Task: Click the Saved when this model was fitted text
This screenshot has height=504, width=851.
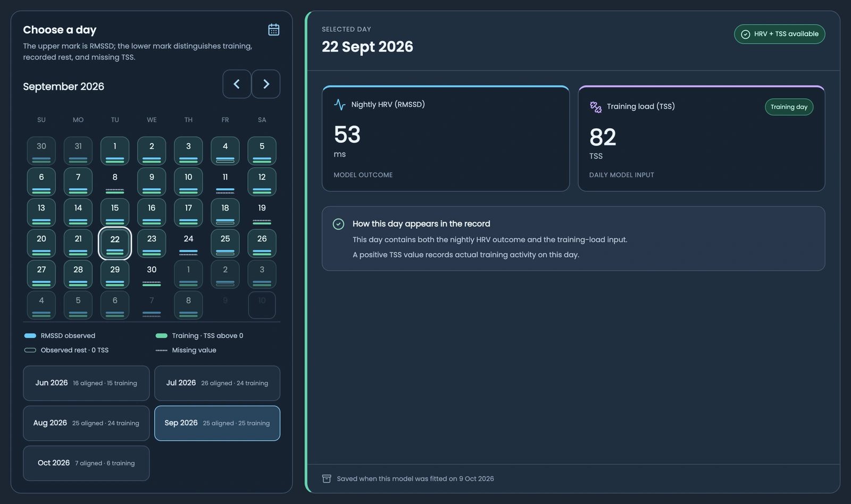Action: coord(415,478)
